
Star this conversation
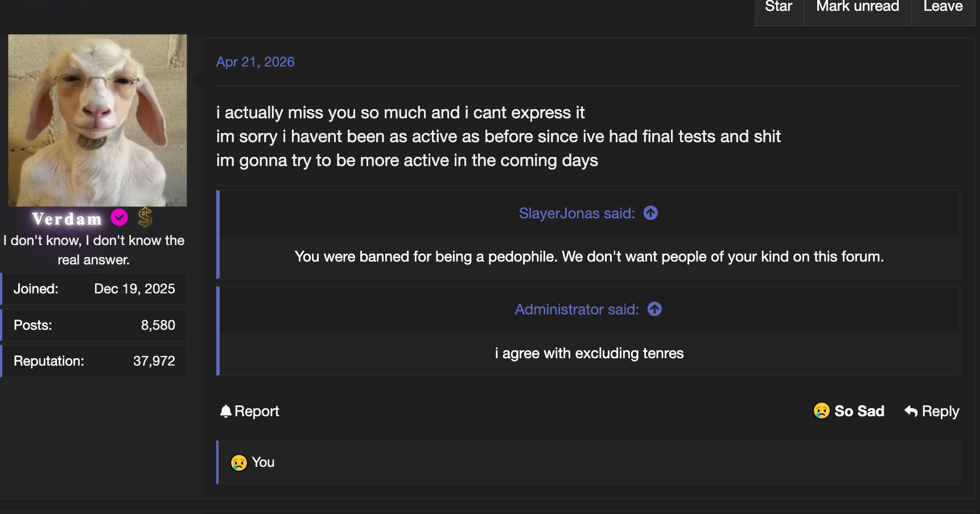tap(779, 8)
